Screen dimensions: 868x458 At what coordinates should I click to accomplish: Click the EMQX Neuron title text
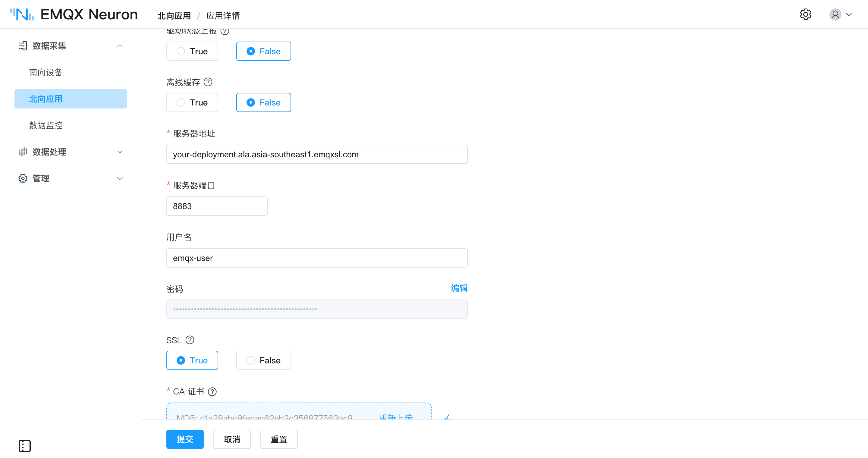tap(89, 14)
